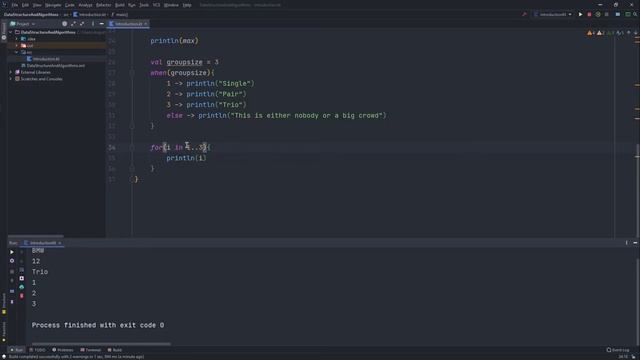Open the View menu
Screen dimensions: 640x360
coord(37,5)
